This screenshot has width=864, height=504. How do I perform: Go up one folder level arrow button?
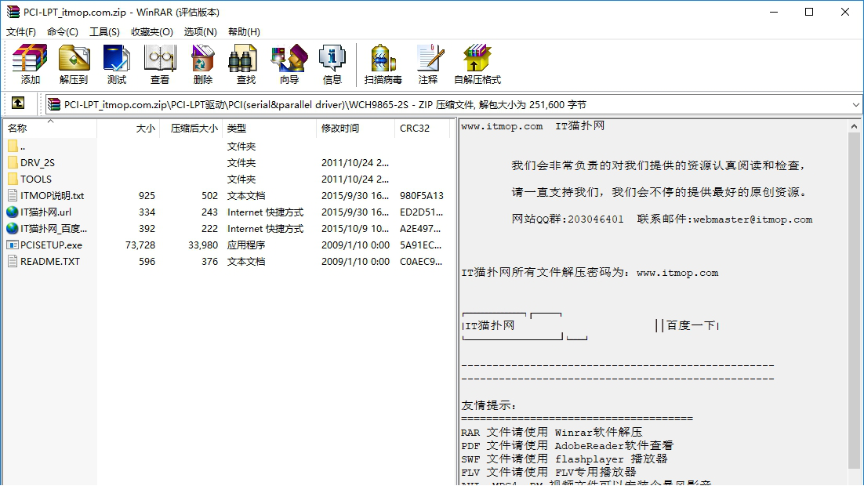(x=18, y=103)
